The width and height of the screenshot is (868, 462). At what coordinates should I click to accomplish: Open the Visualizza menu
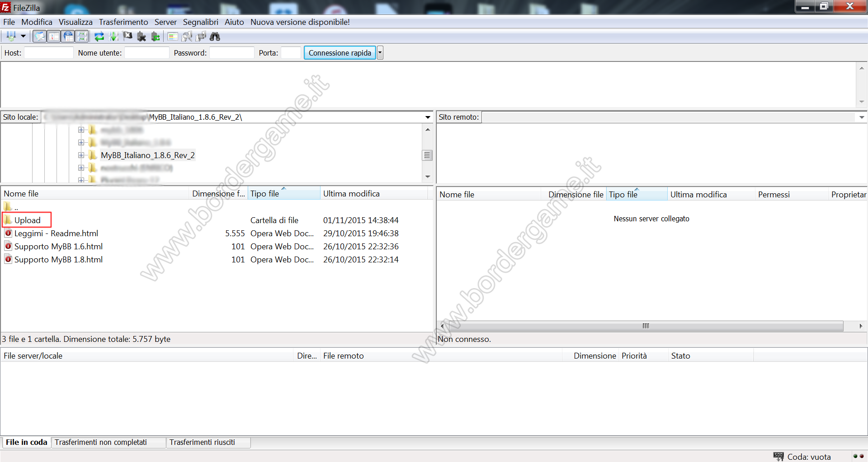click(x=75, y=22)
